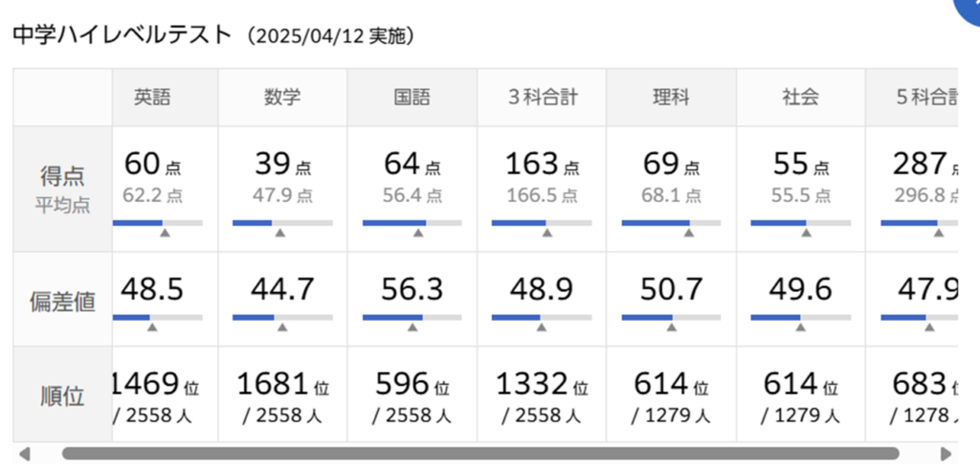This screenshot has height=469, width=980.
Task: Click the triangle marker under 理科 偏差値 bar
Action: click(x=671, y=327)
